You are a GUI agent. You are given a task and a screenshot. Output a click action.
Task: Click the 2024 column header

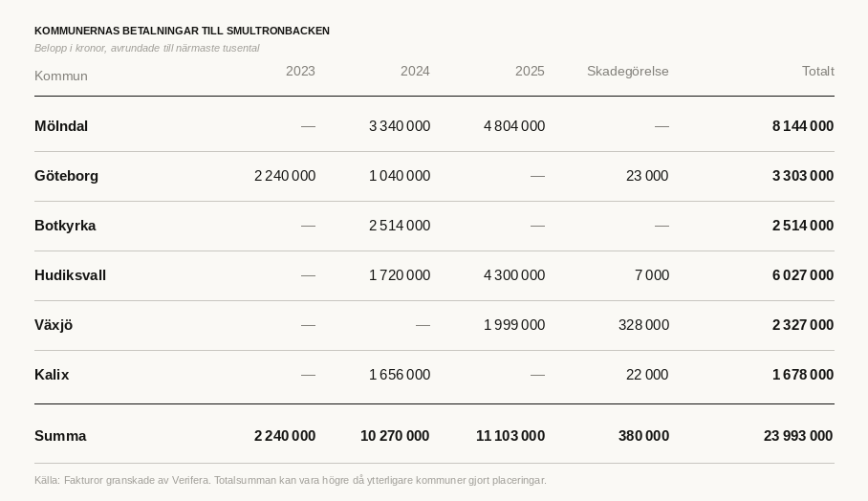click(415, 72)
